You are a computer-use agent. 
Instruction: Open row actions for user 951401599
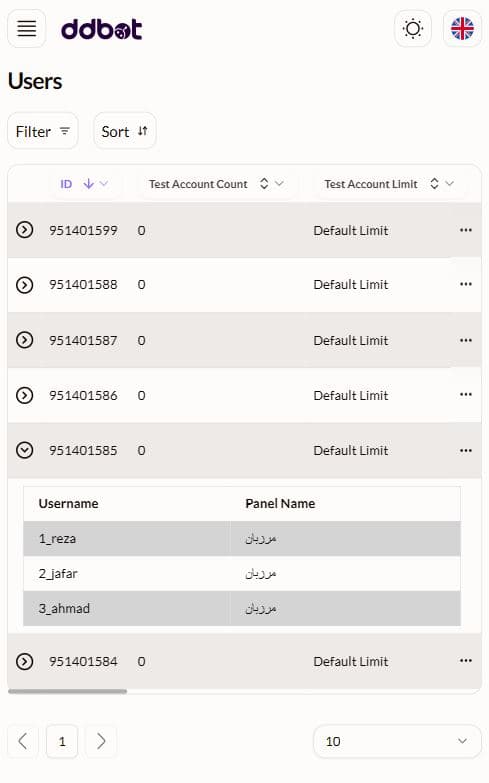click(466, 230)
